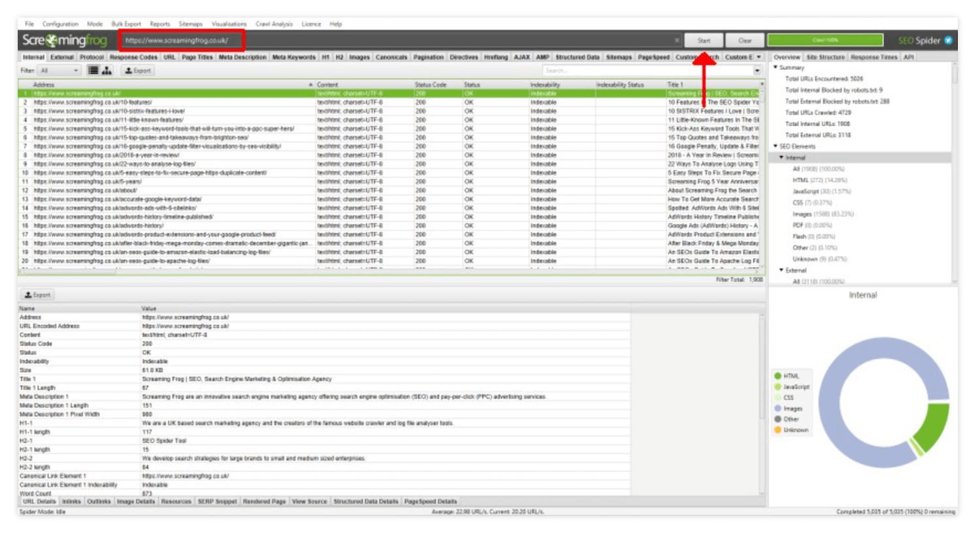Open the Page Titles tab
Viewport: 980px width, 538px height.
click(197, 57)
